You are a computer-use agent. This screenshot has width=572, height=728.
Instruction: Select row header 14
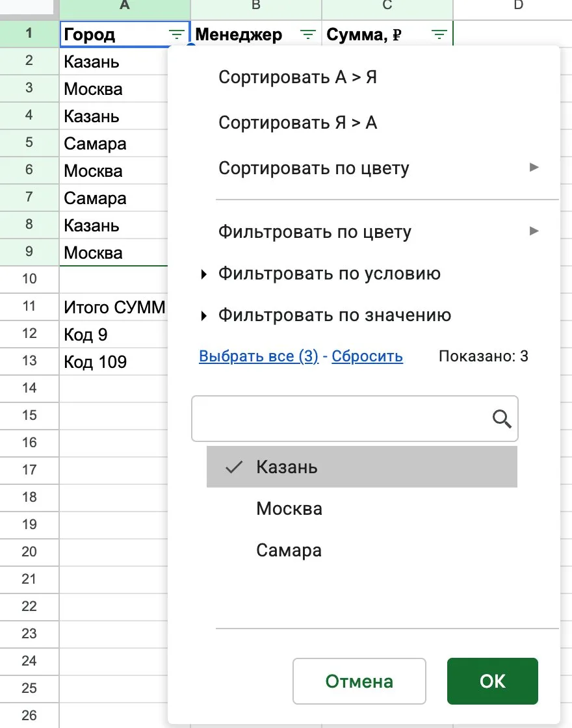click(x=29, y=387)
